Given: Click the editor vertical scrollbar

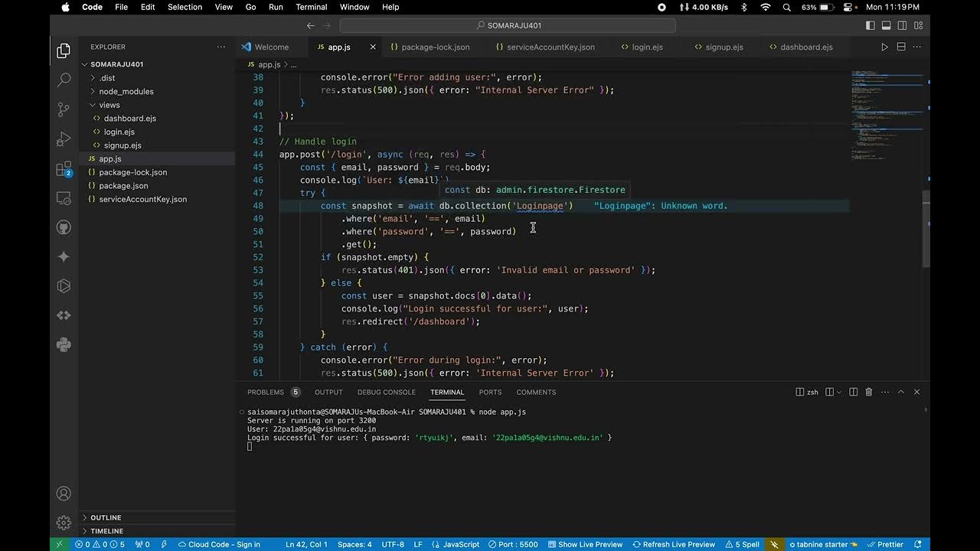Looking at the screenshot, I should pyautogui.click(x=926, y=228).
